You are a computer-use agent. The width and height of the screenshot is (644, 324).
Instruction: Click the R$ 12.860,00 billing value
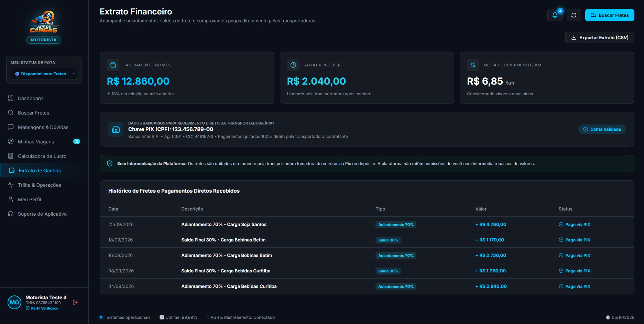point(138,81)
